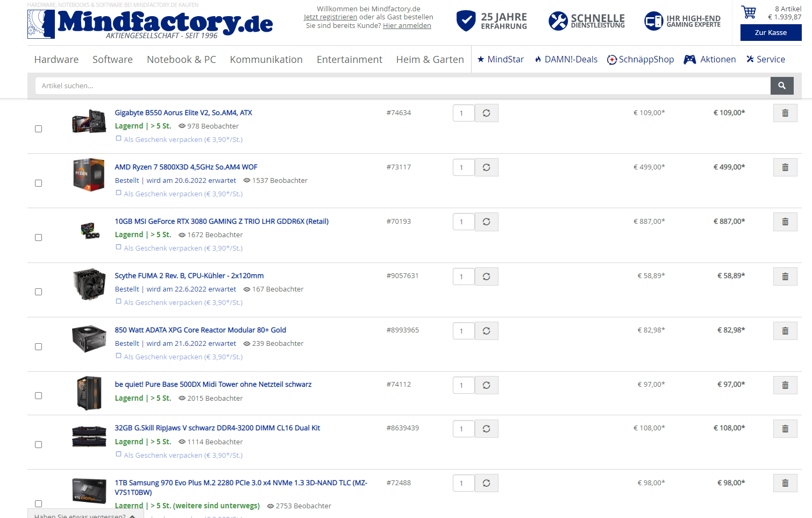Open the Notebook & PC menu
Screen dimensions: 812x518
pyautogui.click(x=181, y=60)
